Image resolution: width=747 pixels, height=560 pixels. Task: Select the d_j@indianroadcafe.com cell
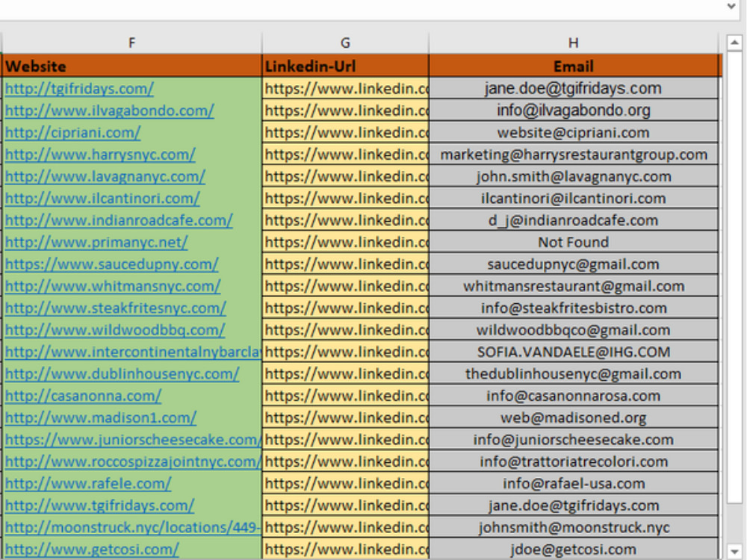tap(574, 220)
